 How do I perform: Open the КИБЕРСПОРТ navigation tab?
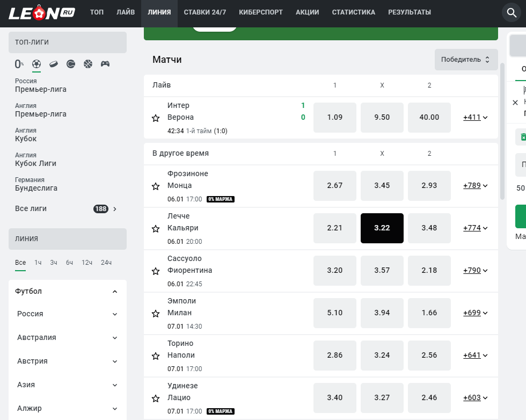pyautogui.click(x=261, y=12)
